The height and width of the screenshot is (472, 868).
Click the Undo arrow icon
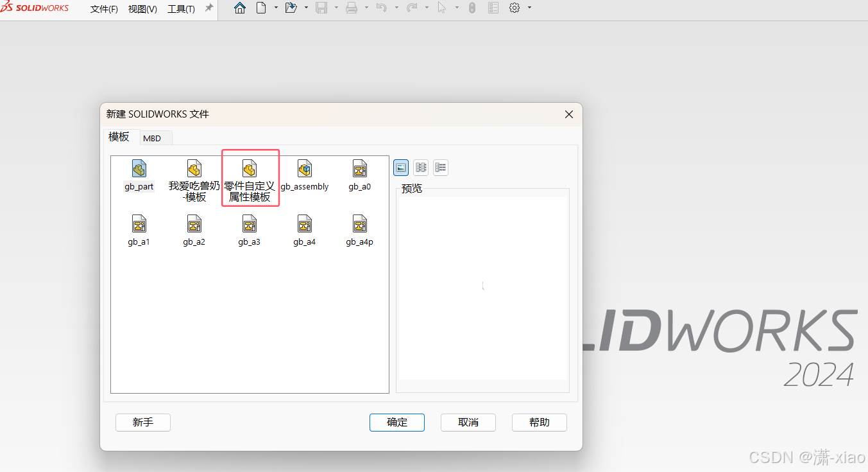pyautogui.click(x=382, y=8)
